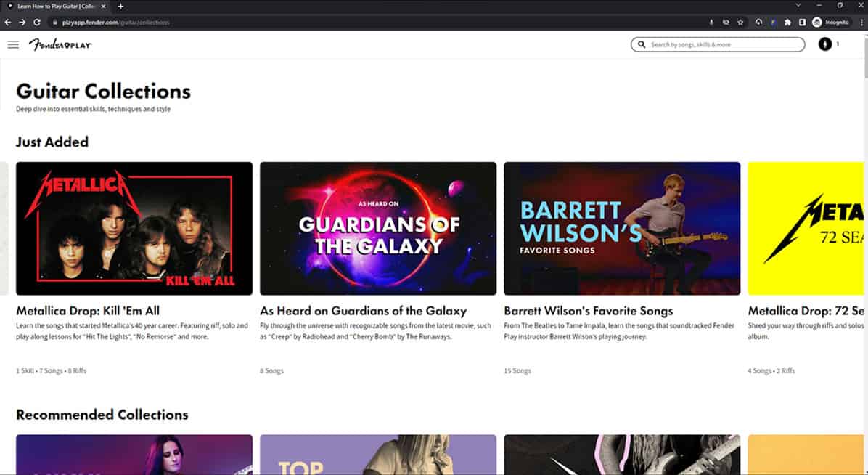Open the yellow Metallica 72 Seasons thumbnail
Screen dimensions: 868x475
coord(806,228)
